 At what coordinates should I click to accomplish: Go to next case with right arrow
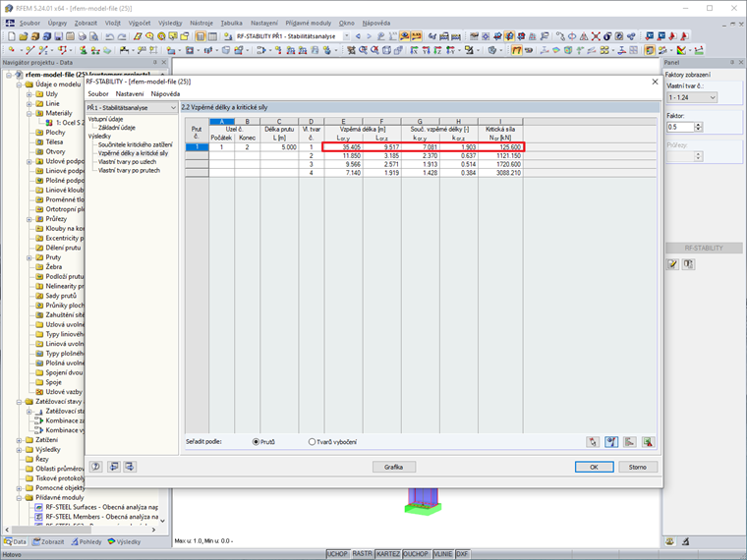pyautogui.click(x=369, y=36)
